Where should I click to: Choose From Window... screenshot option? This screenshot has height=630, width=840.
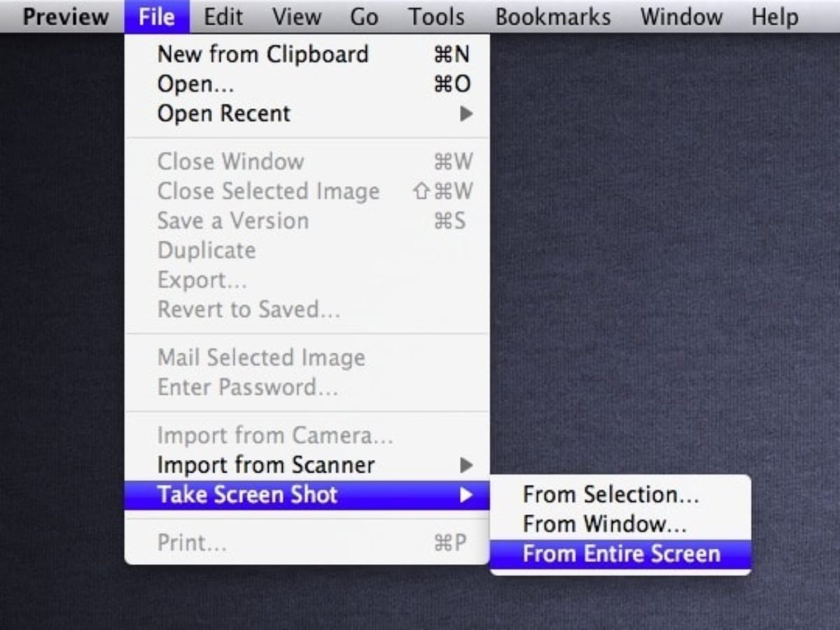point(620,524)
